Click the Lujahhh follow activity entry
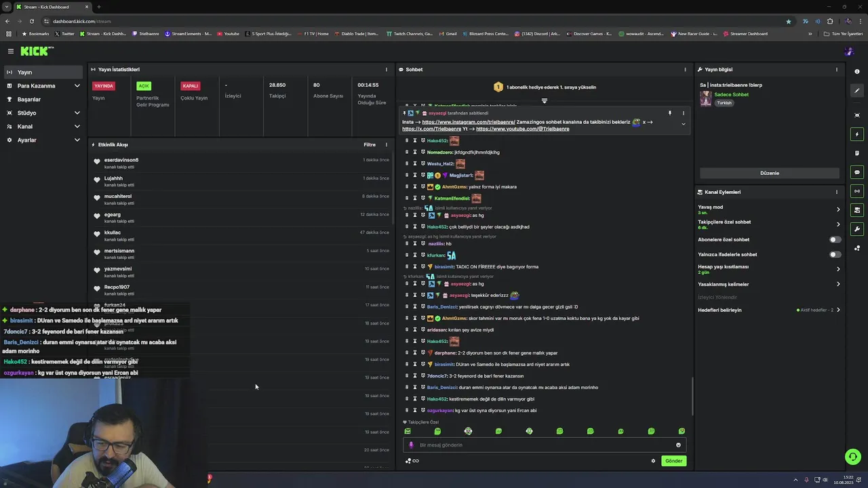This screenshot has height=488, width=868. (242, 182)
